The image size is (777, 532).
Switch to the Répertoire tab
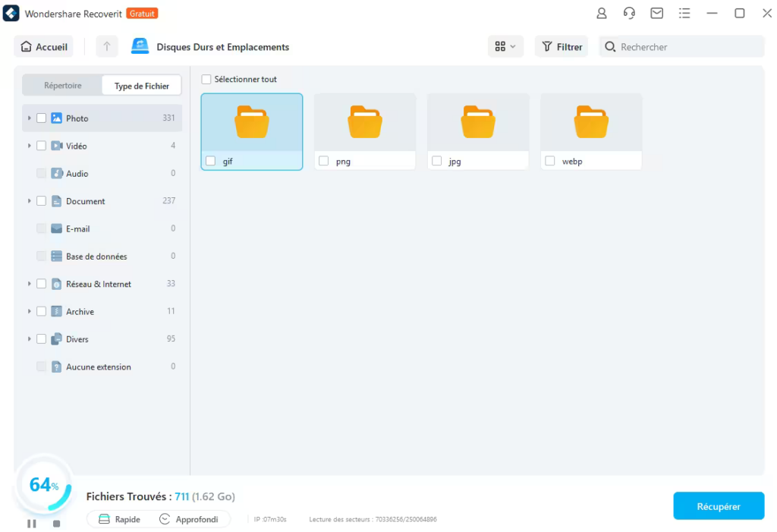tap(62, 86)
